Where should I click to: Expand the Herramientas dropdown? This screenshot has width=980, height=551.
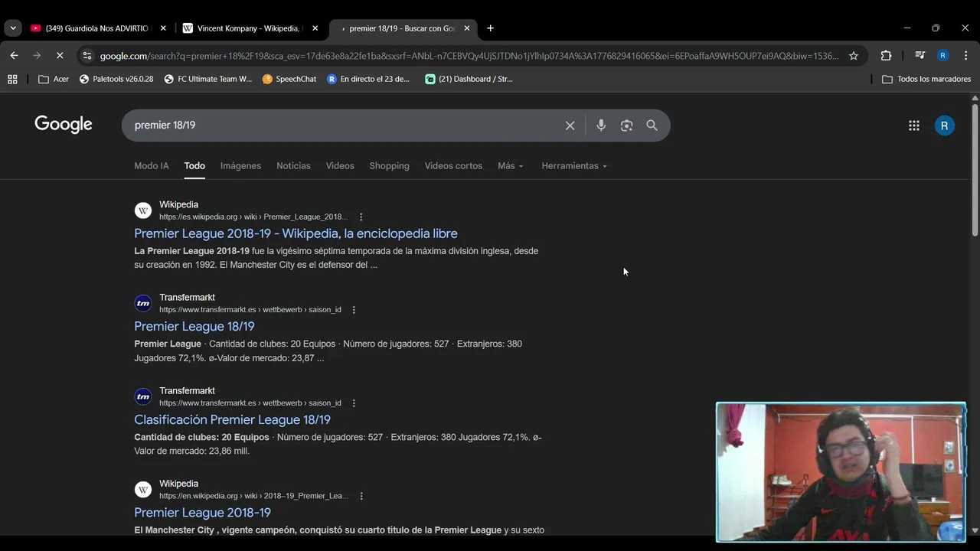tap(574, 166)
